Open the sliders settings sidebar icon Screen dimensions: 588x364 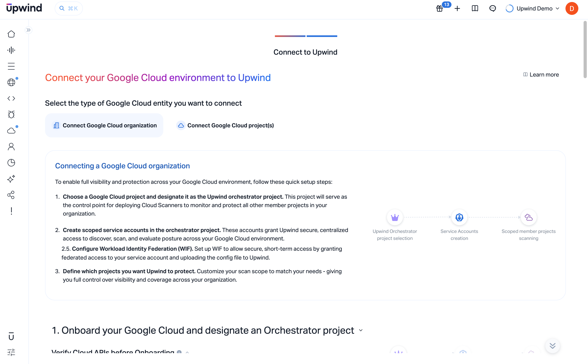click(11, 352)
